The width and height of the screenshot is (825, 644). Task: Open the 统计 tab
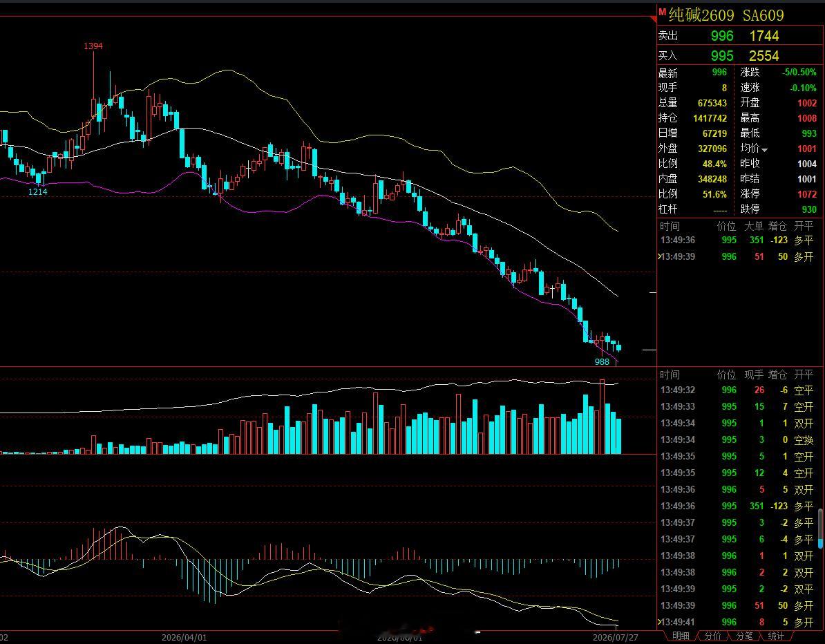pos(775,636)
